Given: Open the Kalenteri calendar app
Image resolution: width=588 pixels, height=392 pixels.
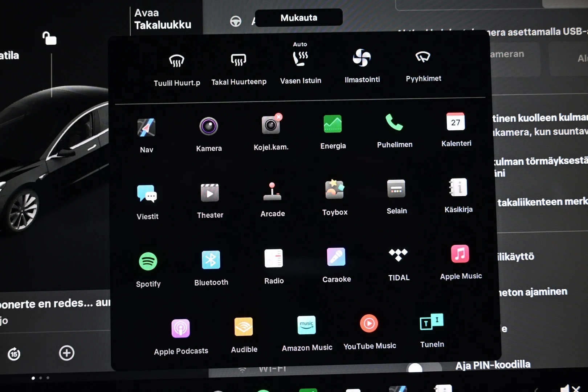Looking at the screenshot, I should coord(456,122).
